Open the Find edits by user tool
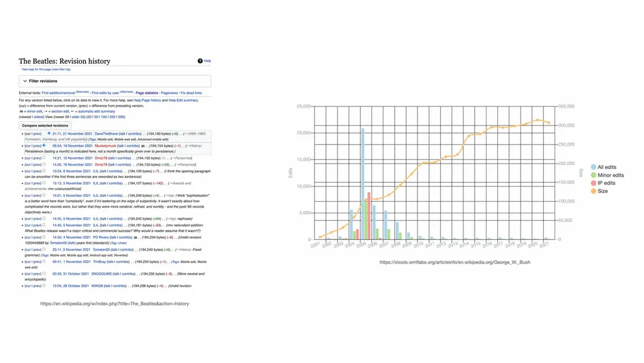Image resolution: width=644 pixels, height=363 pixels. coord(105,93)
